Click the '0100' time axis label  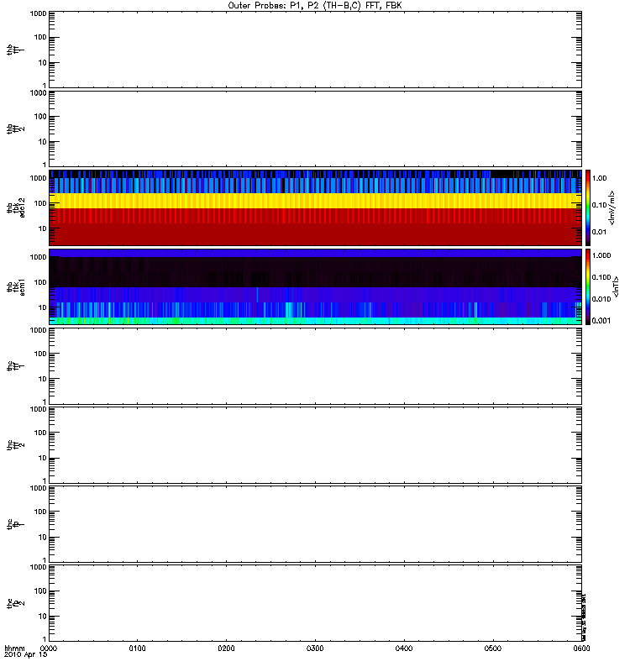coord(137,648)
